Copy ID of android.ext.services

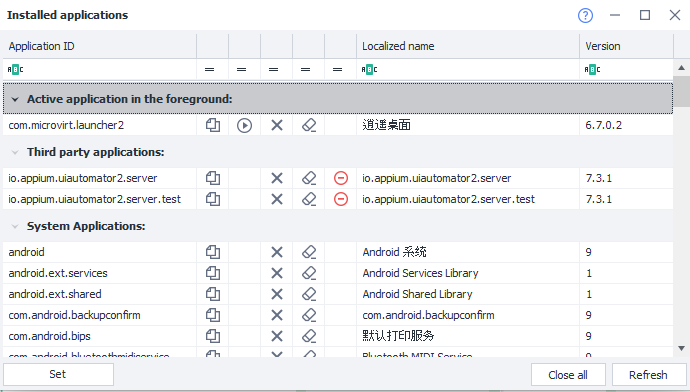[x=213, y=273]
